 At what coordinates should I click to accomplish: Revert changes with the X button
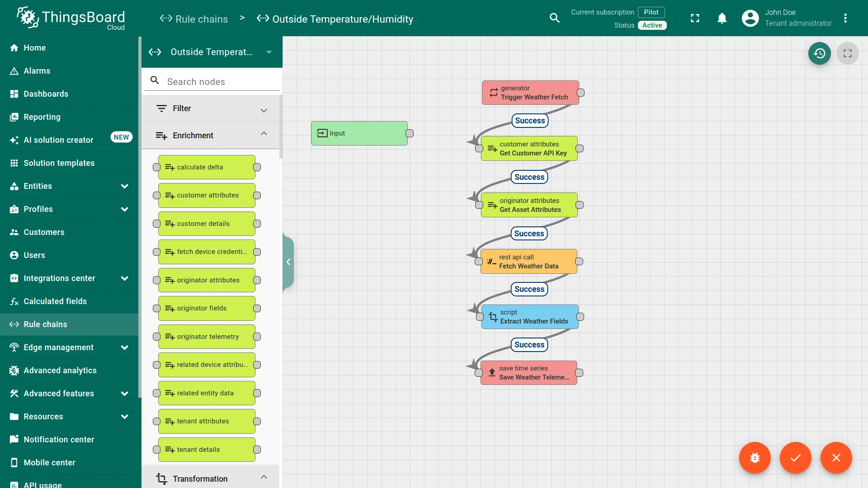coord(836,458)
